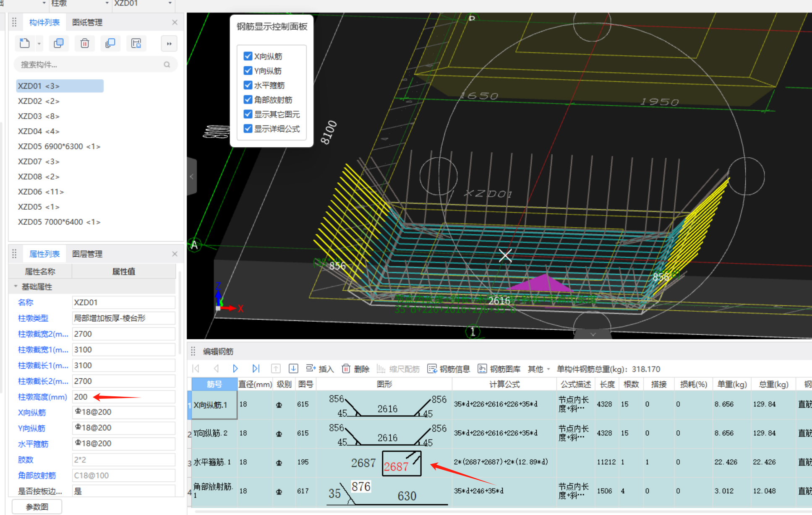The height and width of the screenshot is (515, 812).
Task: Toggle the 角部放射筋 checkbox
Action: pos(248,99)
